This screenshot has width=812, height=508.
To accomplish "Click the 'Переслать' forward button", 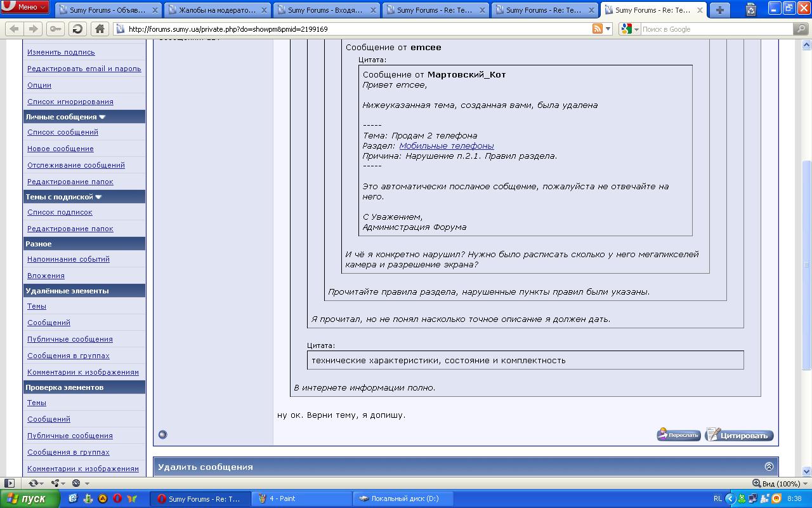I will coord(678,435).
